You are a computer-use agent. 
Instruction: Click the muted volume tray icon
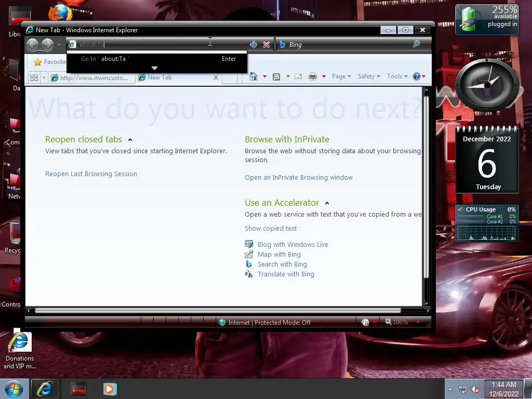pyautogui.click(x=475, y=390)
